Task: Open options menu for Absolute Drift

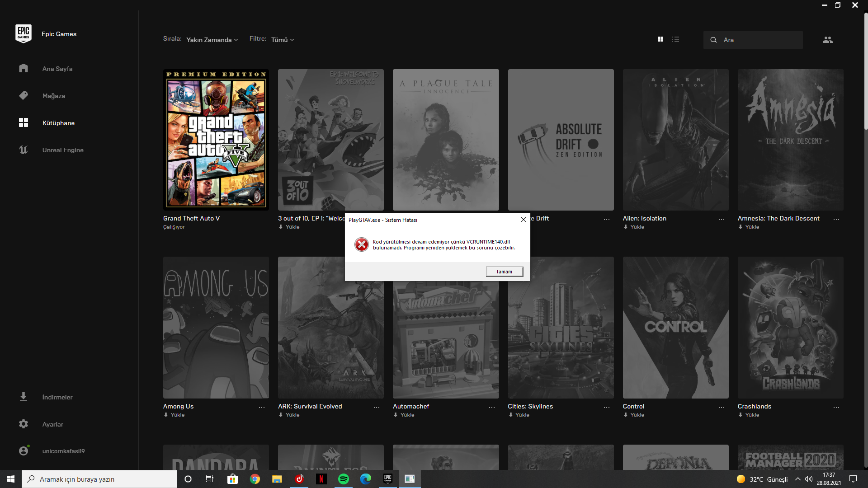Action: click(x=606, y=220)
